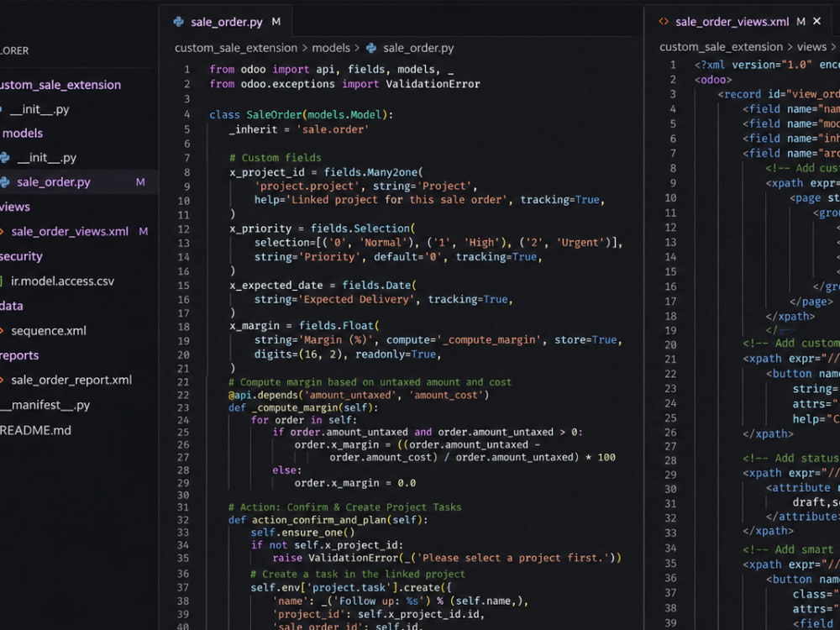Collapse the custom_sale_extension root folder
840x630 pixels.
tap(60, 85)
